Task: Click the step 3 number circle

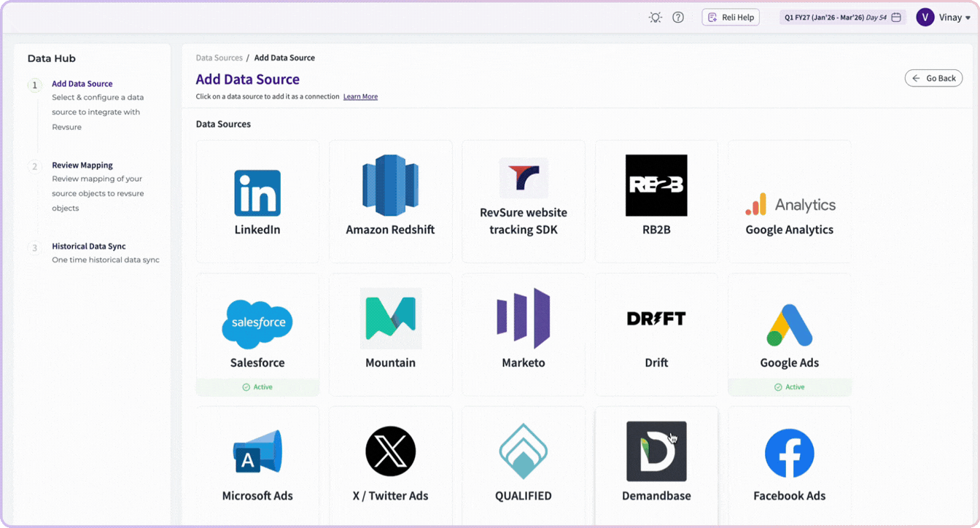Action: click(34, 248)
